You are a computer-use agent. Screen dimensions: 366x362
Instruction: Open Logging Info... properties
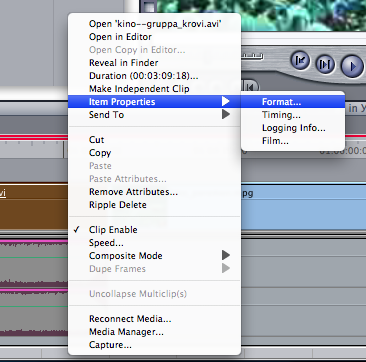(x=293, y=128)
